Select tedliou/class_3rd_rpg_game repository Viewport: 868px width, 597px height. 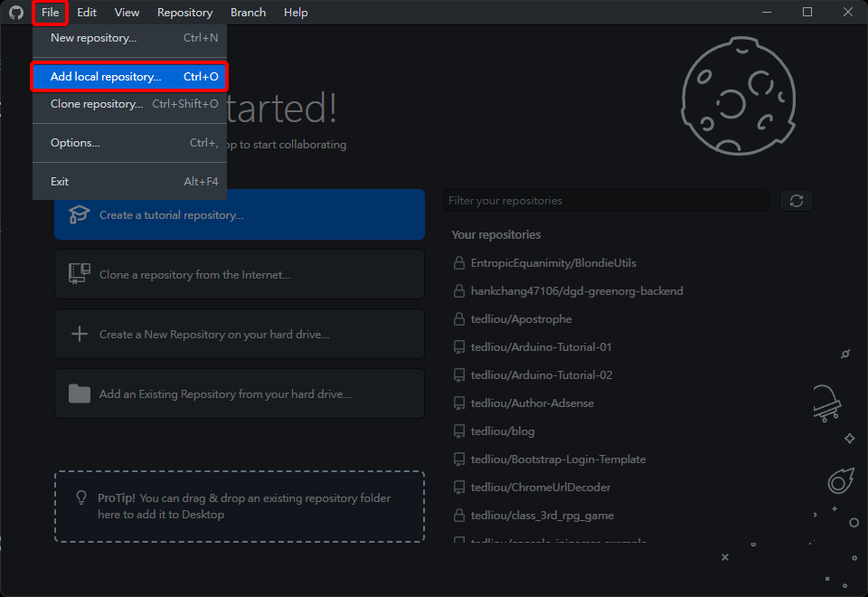coord(542,515)
